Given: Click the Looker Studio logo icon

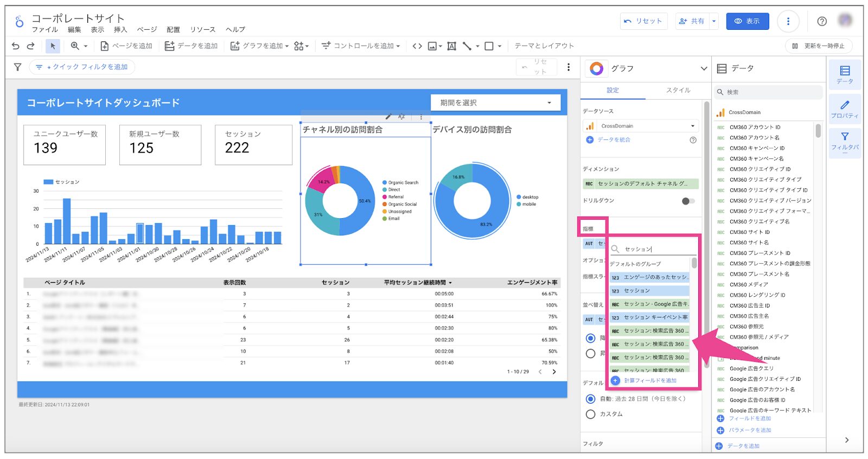Looking at the screenshot, I should (20, 22).
